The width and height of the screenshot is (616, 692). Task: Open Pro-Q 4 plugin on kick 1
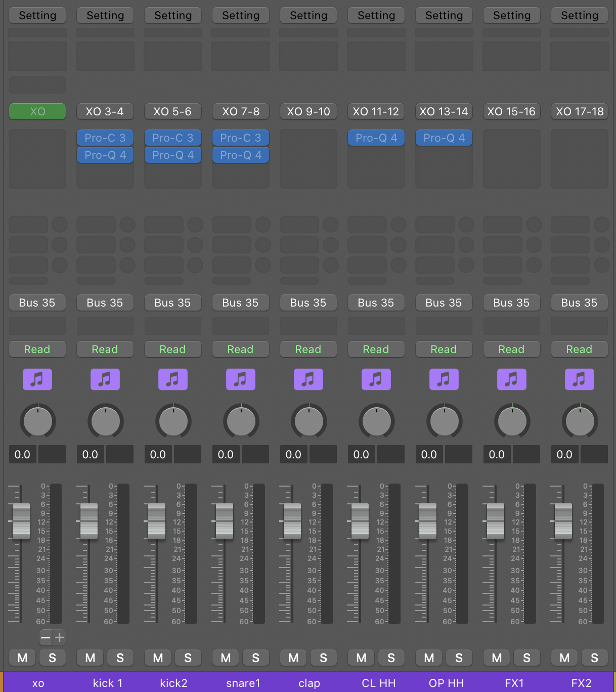point(105,155)
